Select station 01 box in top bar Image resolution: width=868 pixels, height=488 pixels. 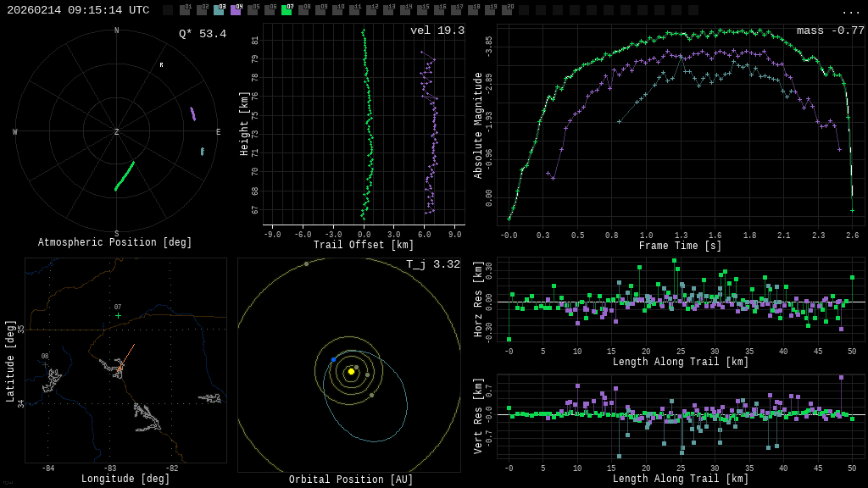(x=185, y=10)
